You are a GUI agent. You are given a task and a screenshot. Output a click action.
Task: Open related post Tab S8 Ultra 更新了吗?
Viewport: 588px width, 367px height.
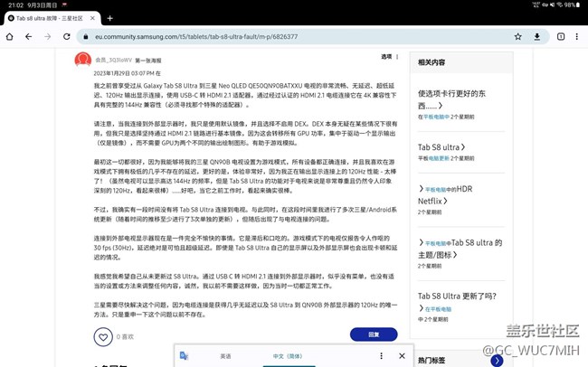pos(457,296)
